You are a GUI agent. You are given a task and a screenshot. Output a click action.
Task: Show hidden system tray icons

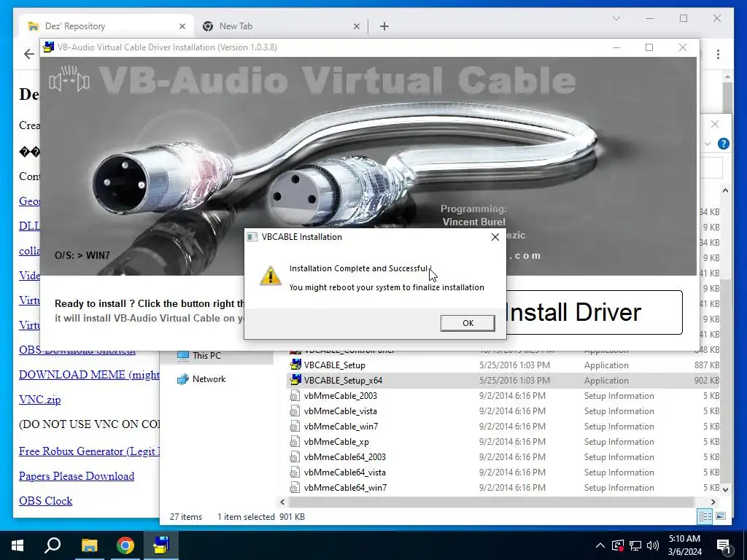point(600,545)
